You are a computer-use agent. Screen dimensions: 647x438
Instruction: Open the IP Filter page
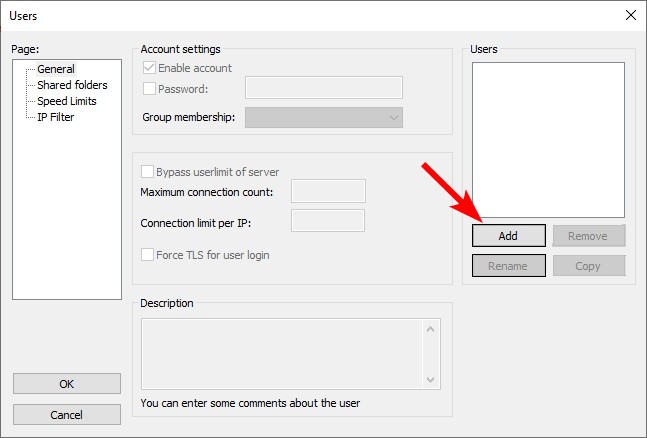[56, 117]
